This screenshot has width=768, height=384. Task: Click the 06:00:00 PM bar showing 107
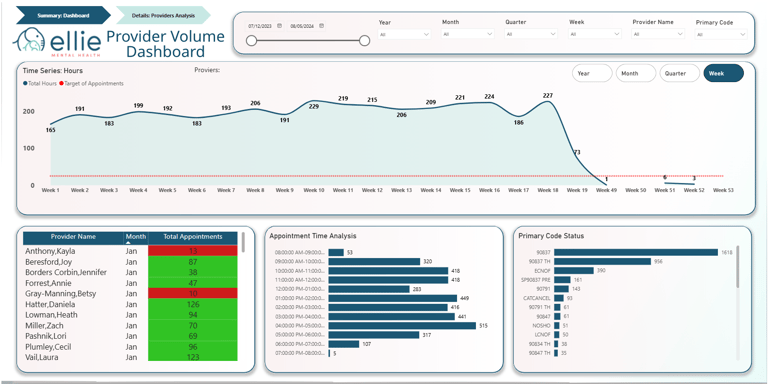[x=344, y=344]
